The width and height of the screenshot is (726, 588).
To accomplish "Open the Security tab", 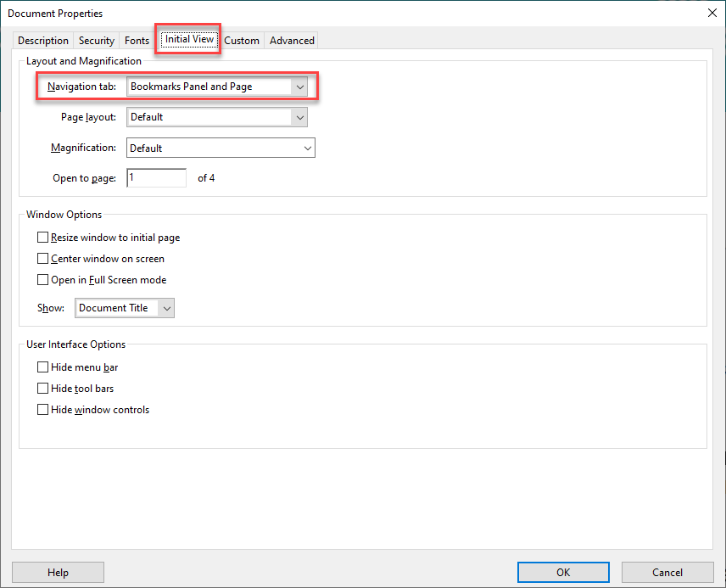I will point(96,40).
